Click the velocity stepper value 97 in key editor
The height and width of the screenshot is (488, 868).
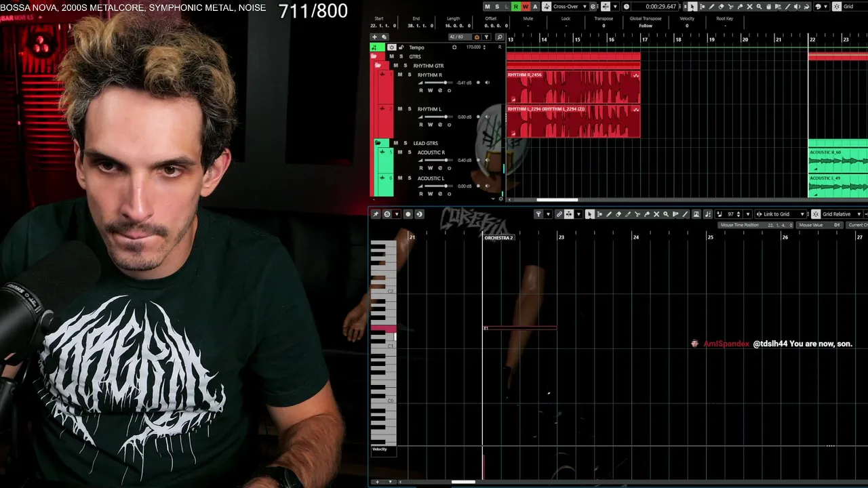click(730, 214)
